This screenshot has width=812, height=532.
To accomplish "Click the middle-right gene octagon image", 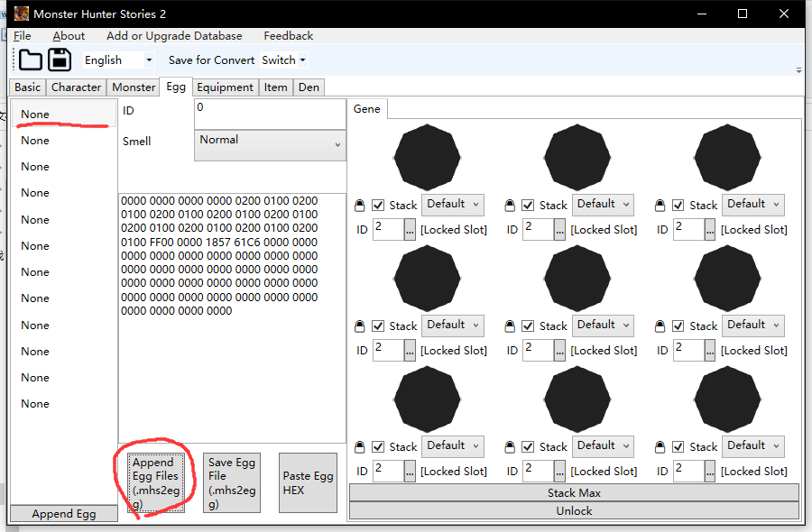I will tap(727, 279).
